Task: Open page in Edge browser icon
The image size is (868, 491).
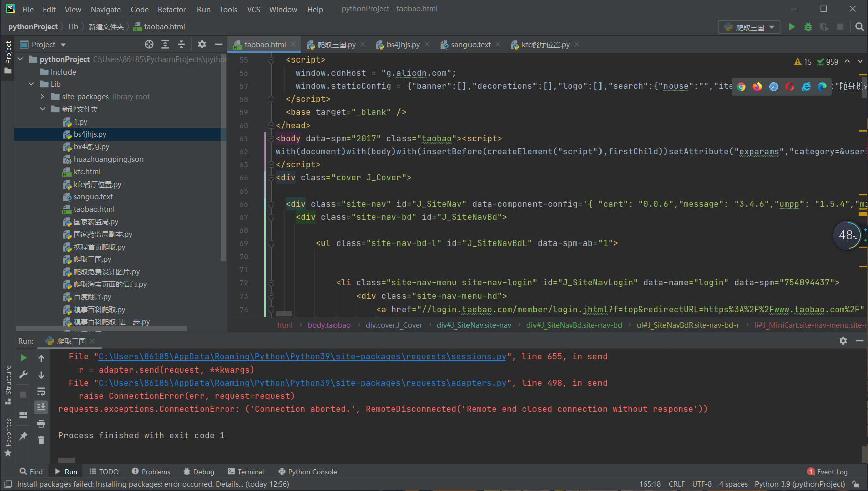Action: point(822,87)
